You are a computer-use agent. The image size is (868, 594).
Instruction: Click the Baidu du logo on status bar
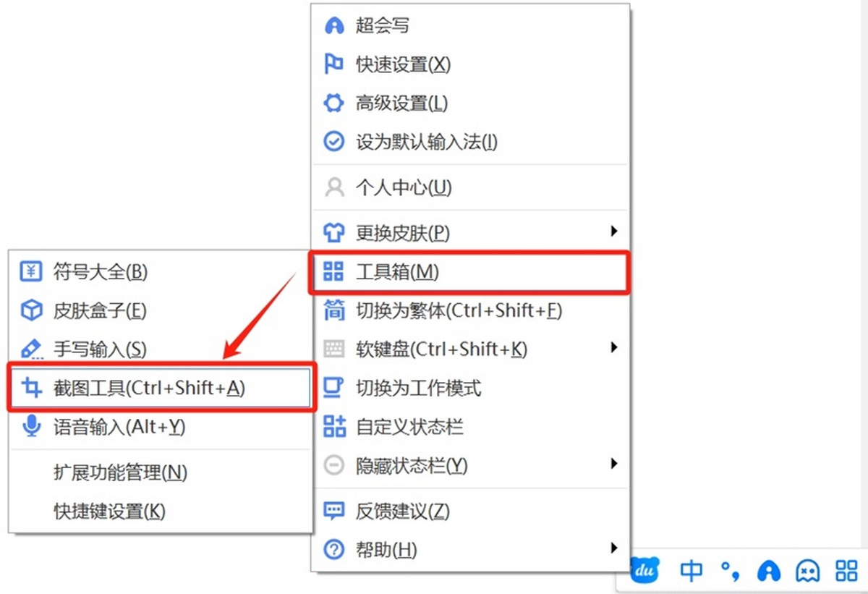point(643,572)
